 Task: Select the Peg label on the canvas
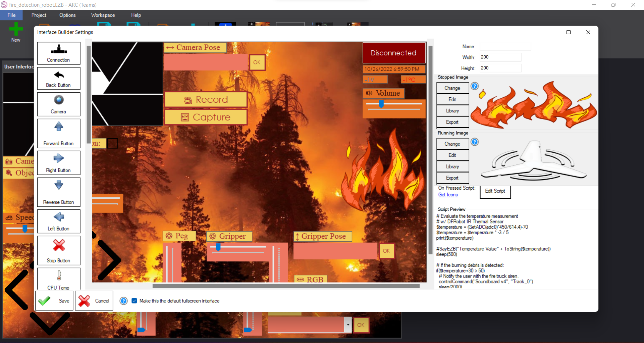pos(179,236)
